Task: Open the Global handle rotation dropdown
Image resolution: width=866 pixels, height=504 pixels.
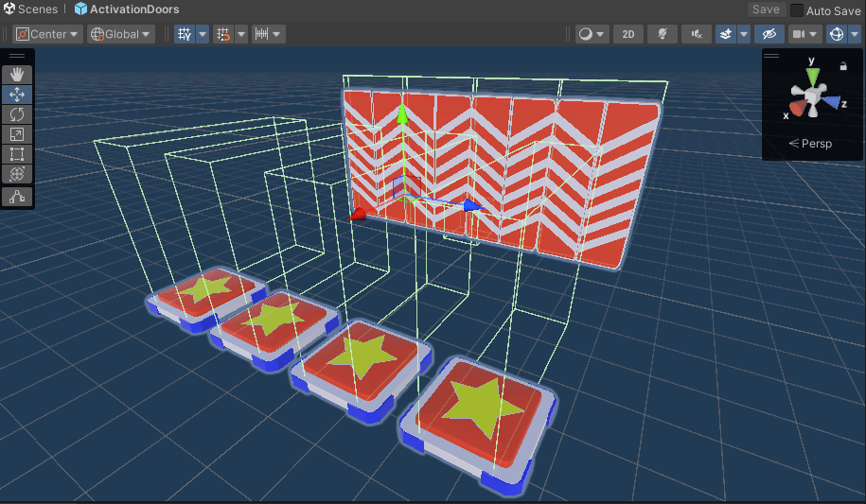Action: coord(121,34)
